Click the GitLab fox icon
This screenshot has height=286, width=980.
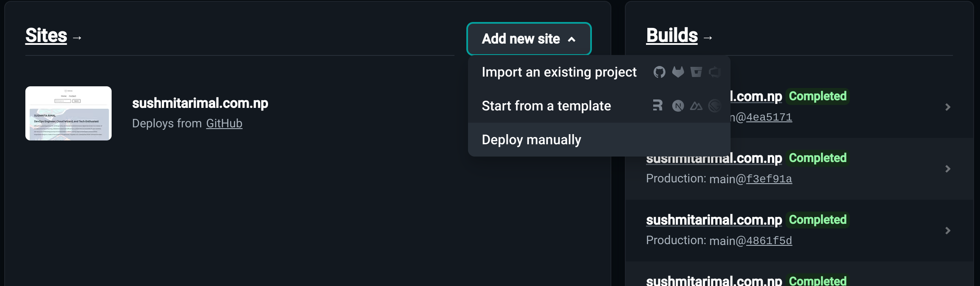click(x=678, y=72)
